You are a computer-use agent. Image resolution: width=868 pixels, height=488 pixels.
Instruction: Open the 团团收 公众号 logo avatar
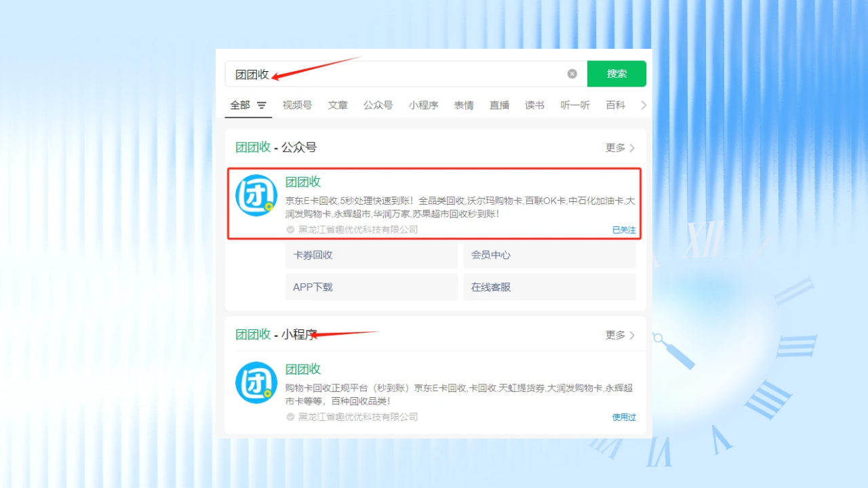pos(256,195)
